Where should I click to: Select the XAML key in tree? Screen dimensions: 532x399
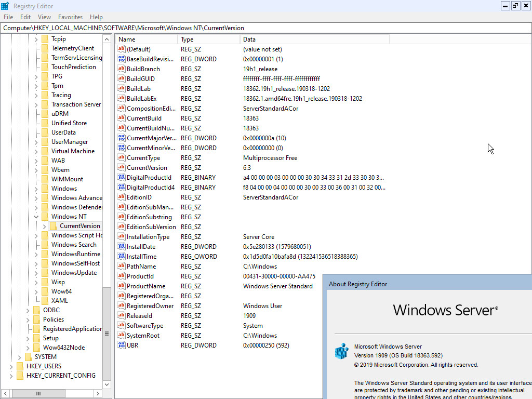pos(59,301)
